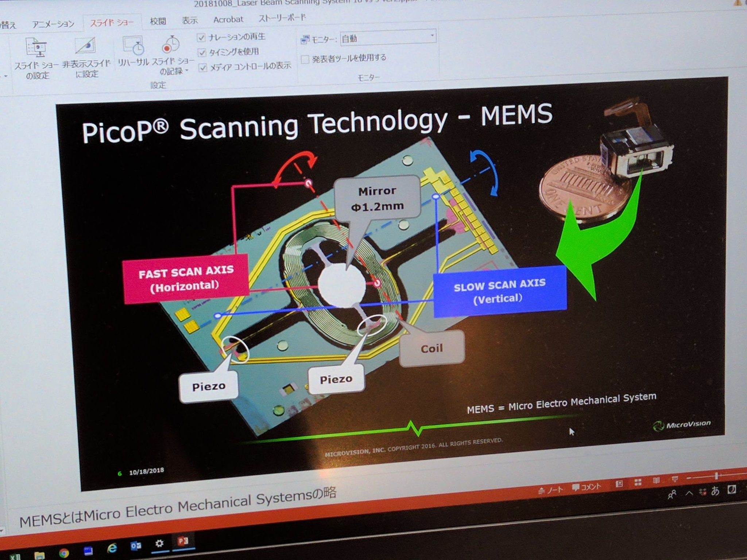Screen dimensions: 747x560
Task: Click the コメント button in status bar
Action: pyautogui.click(x=586, y=487)
